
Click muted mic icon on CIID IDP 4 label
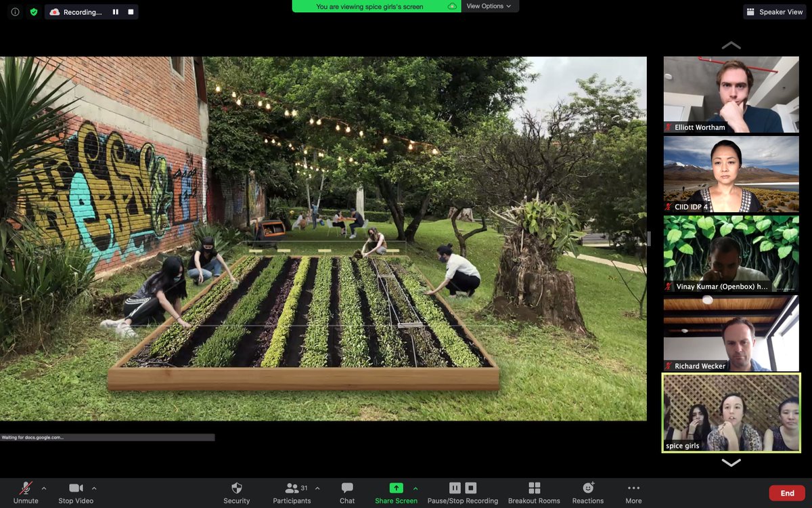669,207
